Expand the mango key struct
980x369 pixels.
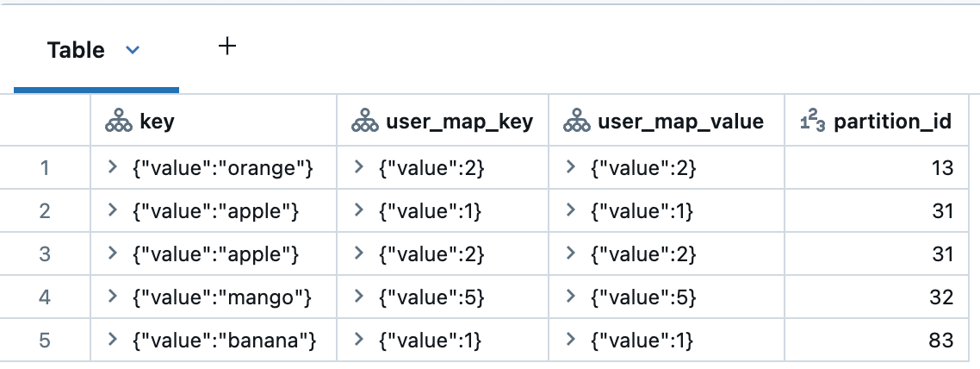(x=113, y=297)
